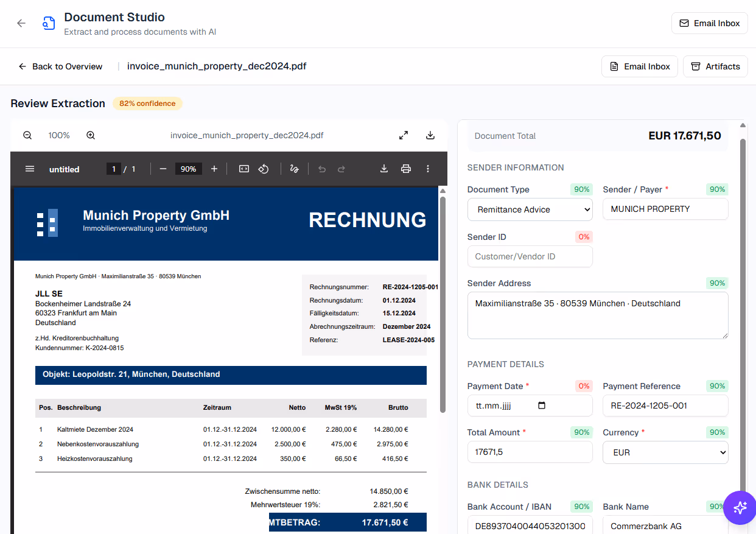The height and width of the screenshot is (534, 756).
Task: Edit the Total Amount field
Action: [x=530, y=452]
